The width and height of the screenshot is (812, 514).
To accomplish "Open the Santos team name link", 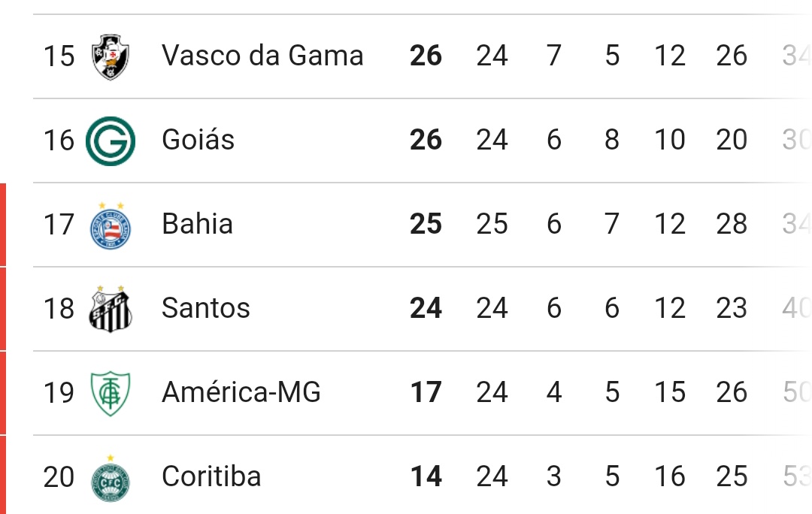I will pyautogui.click(x=205, y=308).
